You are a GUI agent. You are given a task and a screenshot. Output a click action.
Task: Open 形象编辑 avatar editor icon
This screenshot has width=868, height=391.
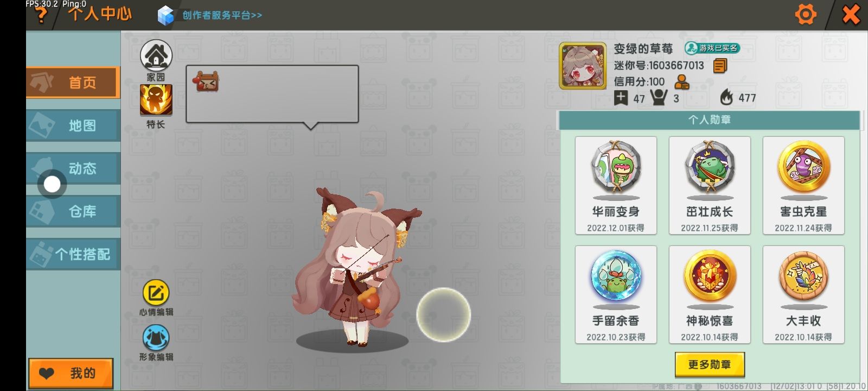[x=156, y=338]
